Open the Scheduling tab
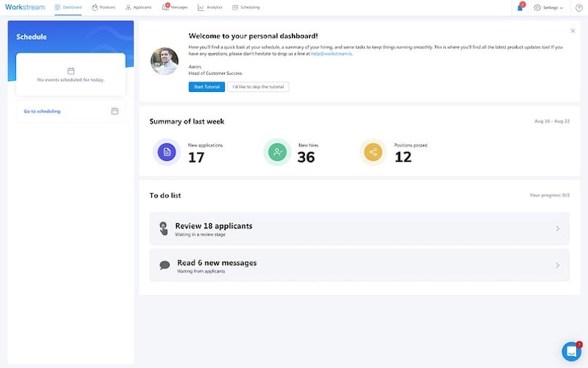The width and height of the screenshot is (588, 368). tap(246, 7)
